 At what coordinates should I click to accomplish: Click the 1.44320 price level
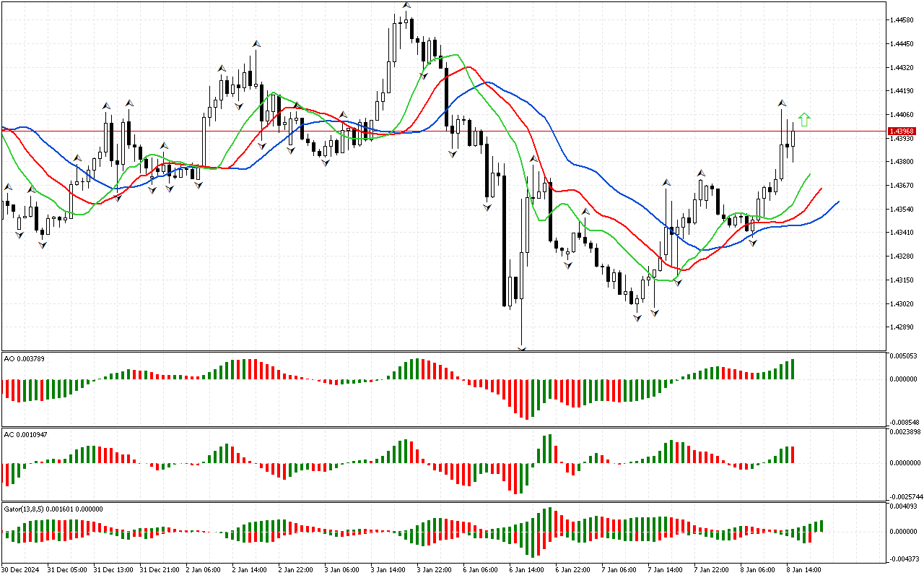[x=902, y=68]
